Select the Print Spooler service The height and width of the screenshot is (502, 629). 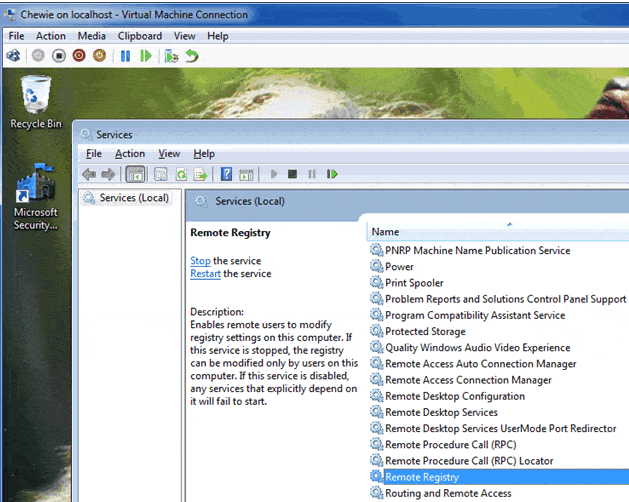(x=414, y=283)
